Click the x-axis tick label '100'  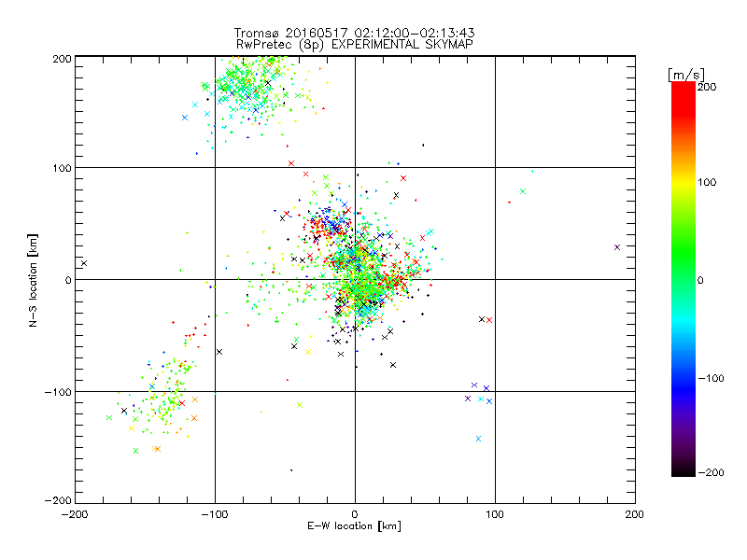point(495,514)
